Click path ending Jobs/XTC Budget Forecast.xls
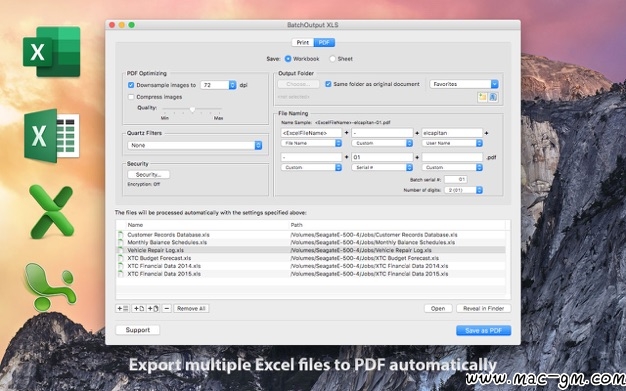Screen dimensions: 626x391 365,258
